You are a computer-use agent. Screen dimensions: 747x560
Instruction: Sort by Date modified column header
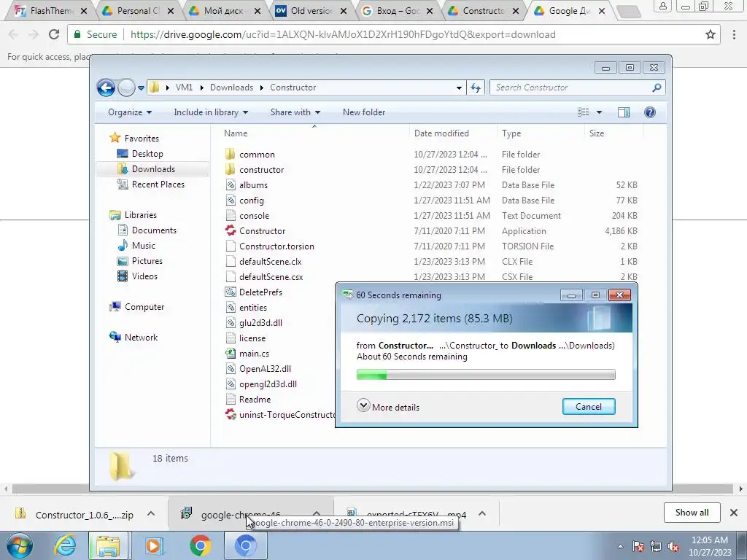(441, 133)
